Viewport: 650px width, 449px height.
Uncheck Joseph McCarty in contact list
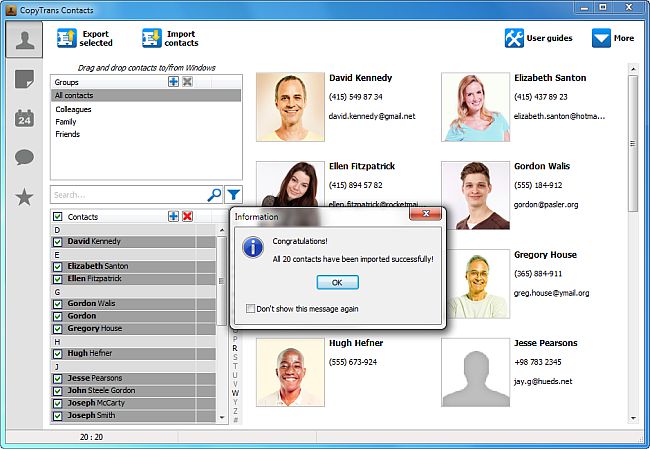(58, 403)
